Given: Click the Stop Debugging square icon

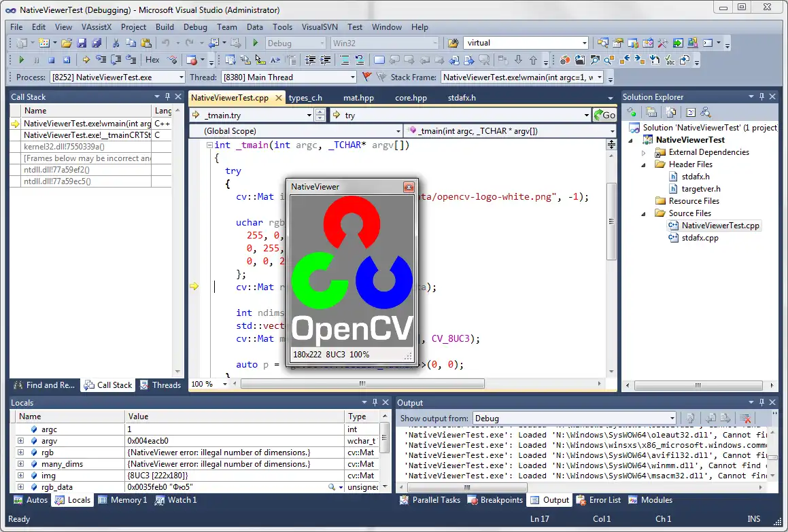Looking at the screenshot, I should 51,60.
